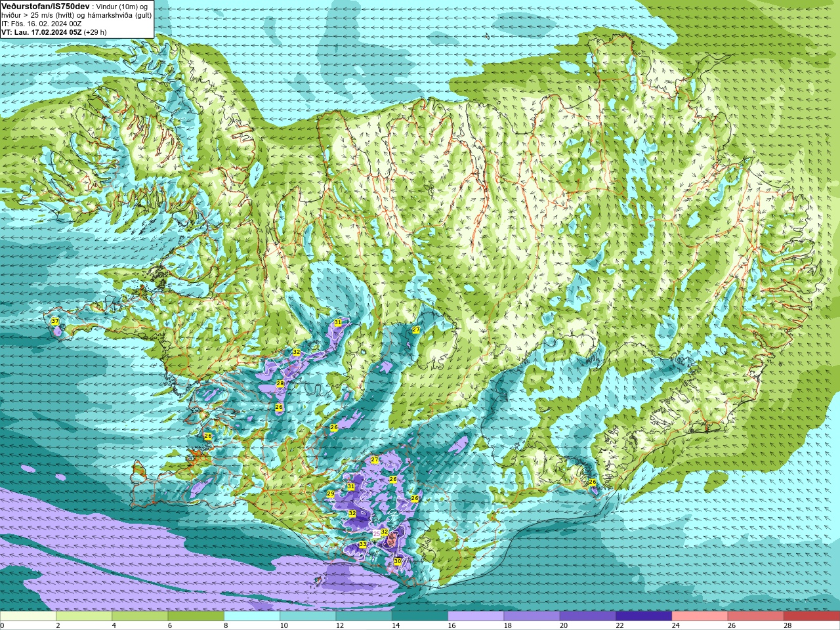Click the yellow gust label 30
The image size is (840, 630).
click(x=397, y=561)
